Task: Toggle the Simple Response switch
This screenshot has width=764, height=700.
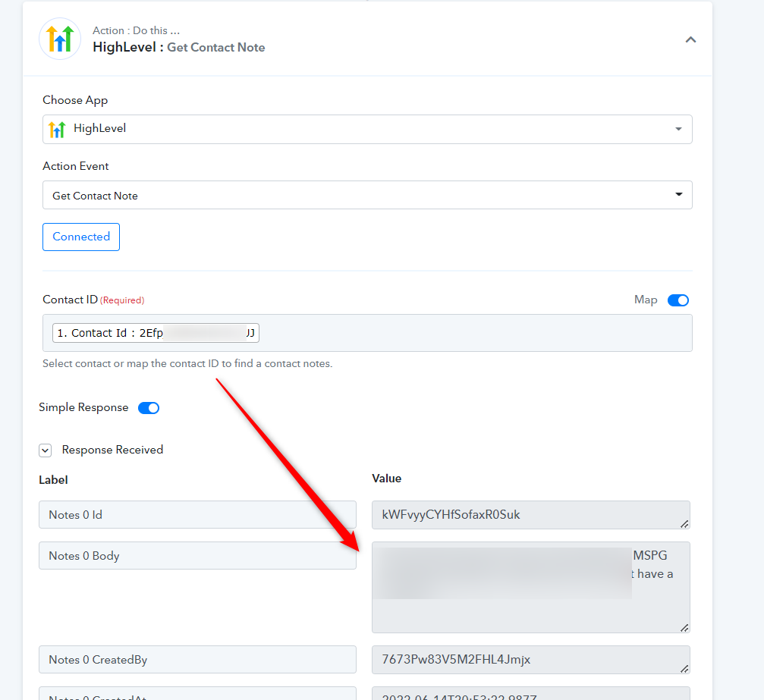Action: 149,408
